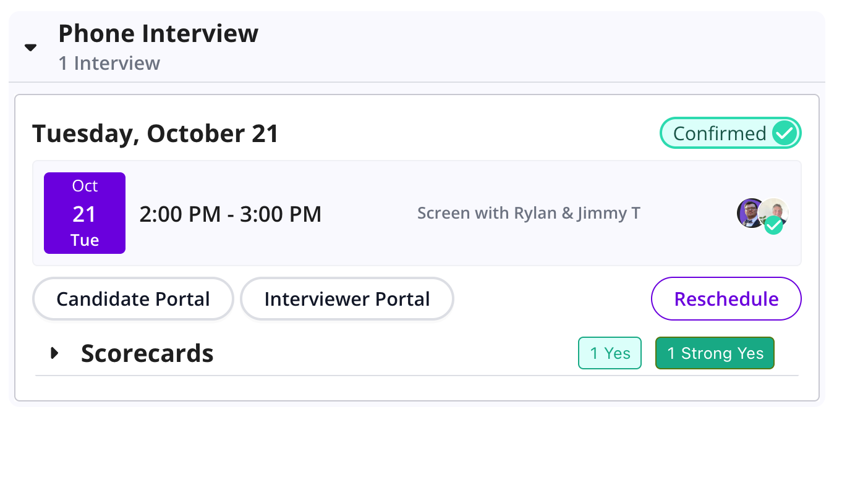Click the Phone Interview section title

coord(158,33)
